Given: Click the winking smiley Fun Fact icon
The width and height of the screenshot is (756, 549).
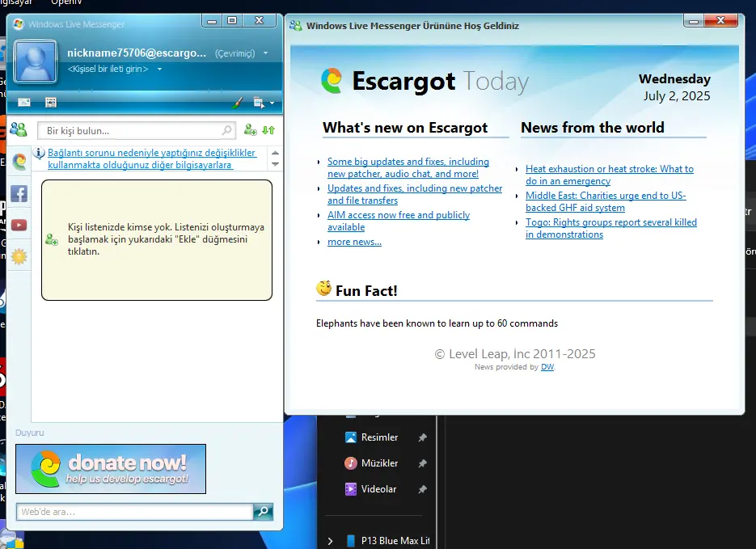Looking at the screenshot, I should (x=324, y=288).
